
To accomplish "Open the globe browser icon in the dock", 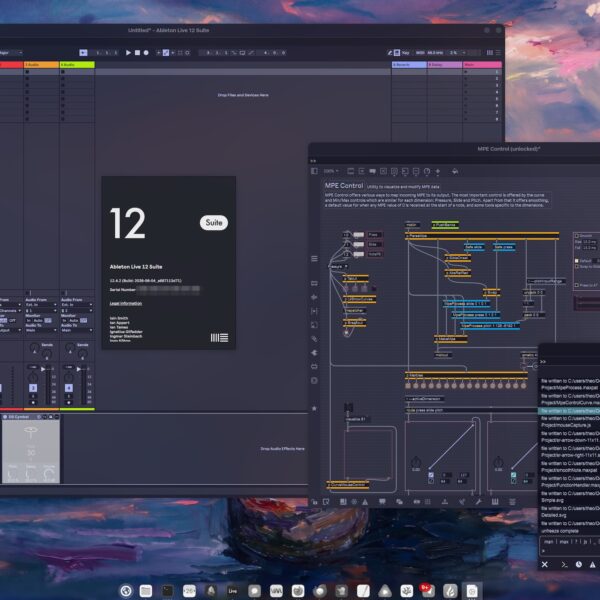I will 126,591.
